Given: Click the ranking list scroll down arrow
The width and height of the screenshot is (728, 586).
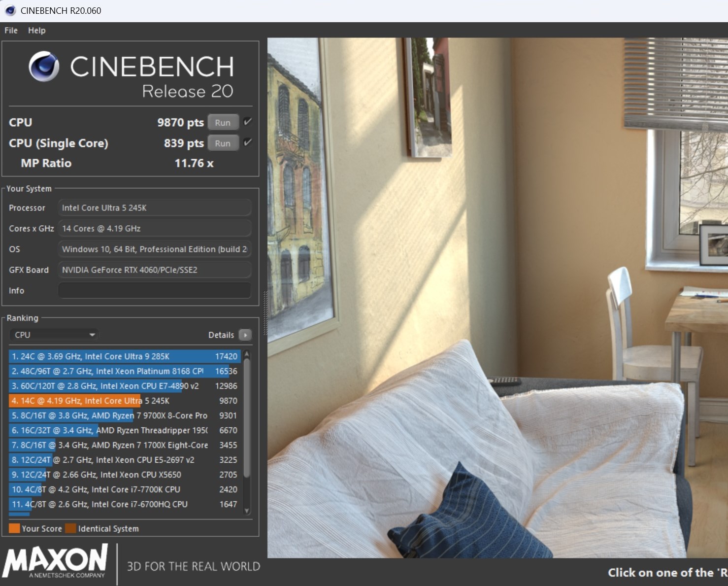Looking at the screenshot, I should (x=247, y=511).
